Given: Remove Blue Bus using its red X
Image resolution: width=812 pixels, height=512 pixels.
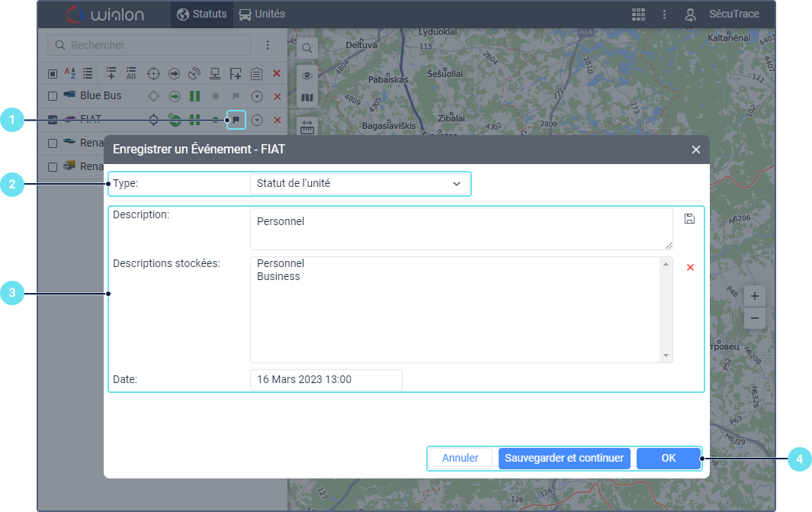Looking at the screenshot, I should pos(277,96).
